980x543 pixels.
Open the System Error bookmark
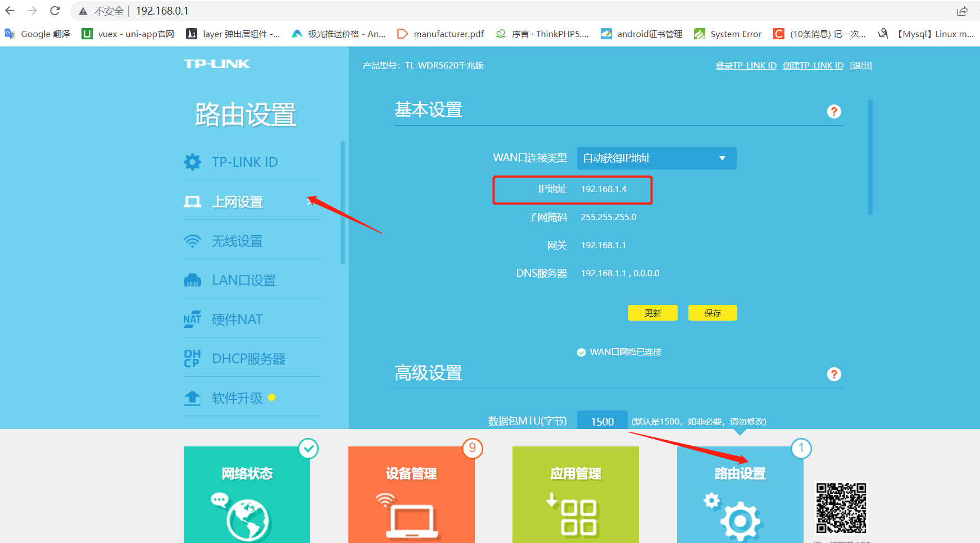pyautogui.click(x=728, y=34)
